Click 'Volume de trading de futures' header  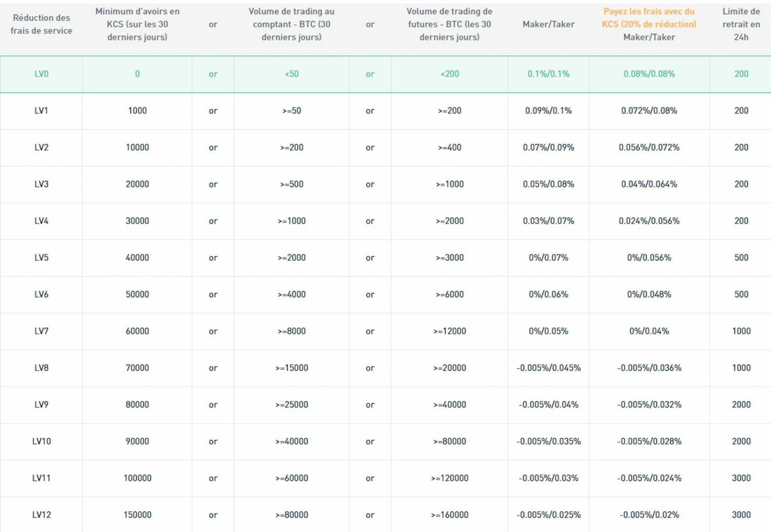(x=449, y=24)
